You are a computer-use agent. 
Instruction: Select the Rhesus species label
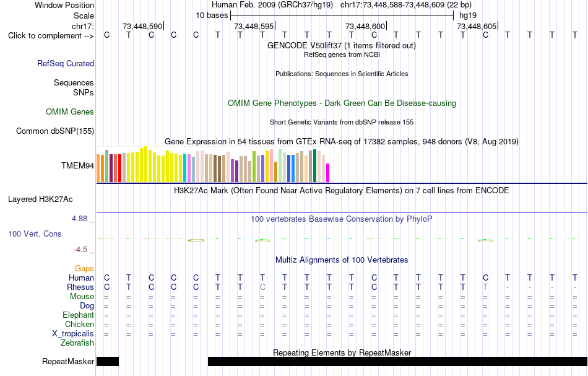(80, 287)
